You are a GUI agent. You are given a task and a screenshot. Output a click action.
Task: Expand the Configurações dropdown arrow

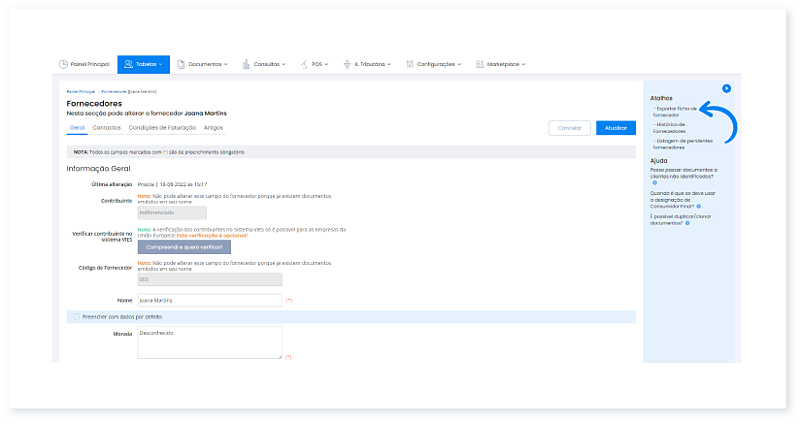pos(460,64)
